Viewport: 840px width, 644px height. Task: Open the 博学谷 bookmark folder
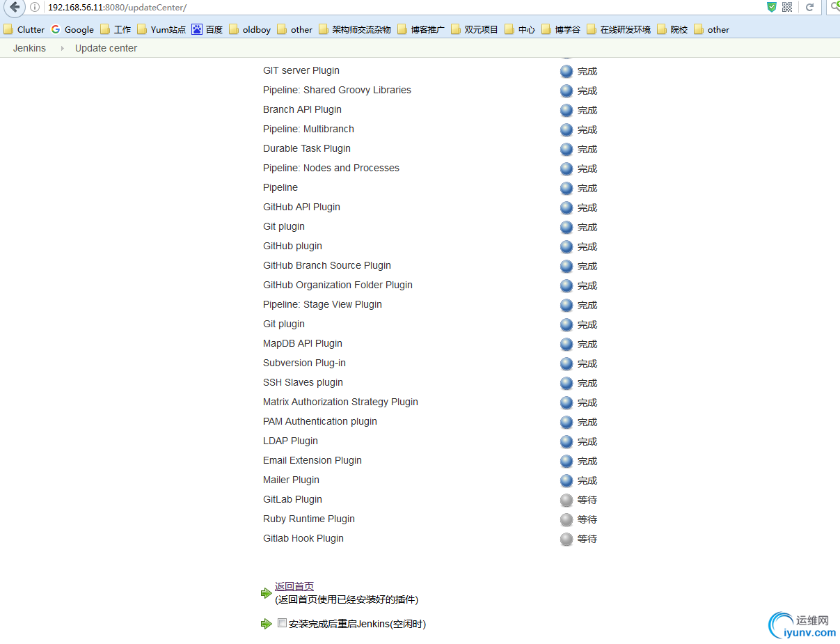(x=561, y=29)
